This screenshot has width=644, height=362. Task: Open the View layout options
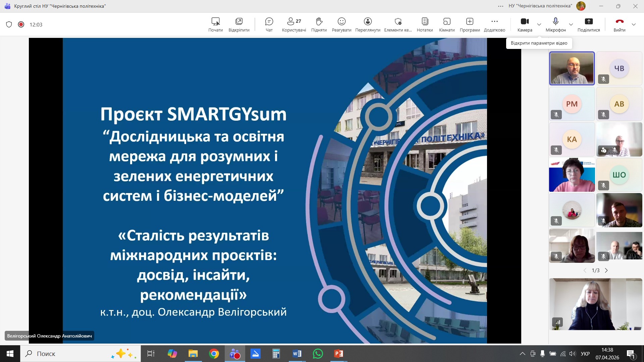pos(368,24)
